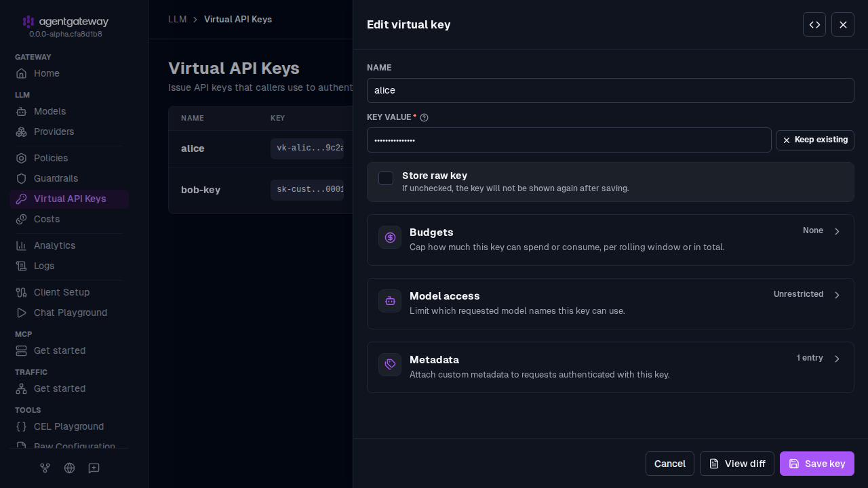Image resolution: width=868 pixels, height=488 pixels.
Task: Click the Models robot icon in sidebar
Action: (22, 111)
